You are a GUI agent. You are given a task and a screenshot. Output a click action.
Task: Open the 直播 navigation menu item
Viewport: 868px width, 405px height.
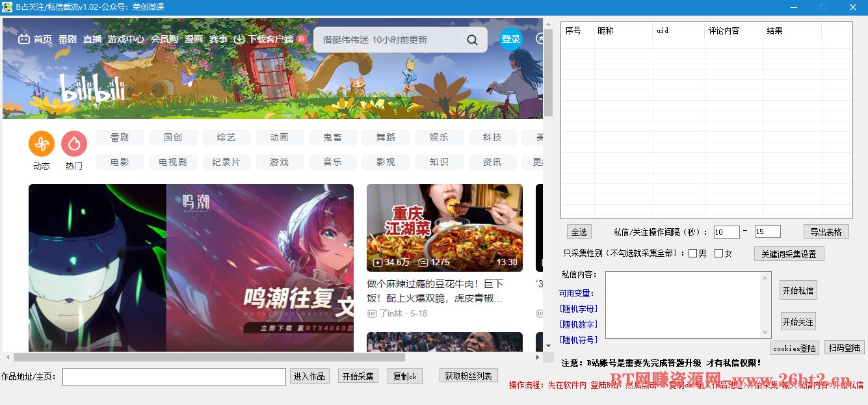92,39
